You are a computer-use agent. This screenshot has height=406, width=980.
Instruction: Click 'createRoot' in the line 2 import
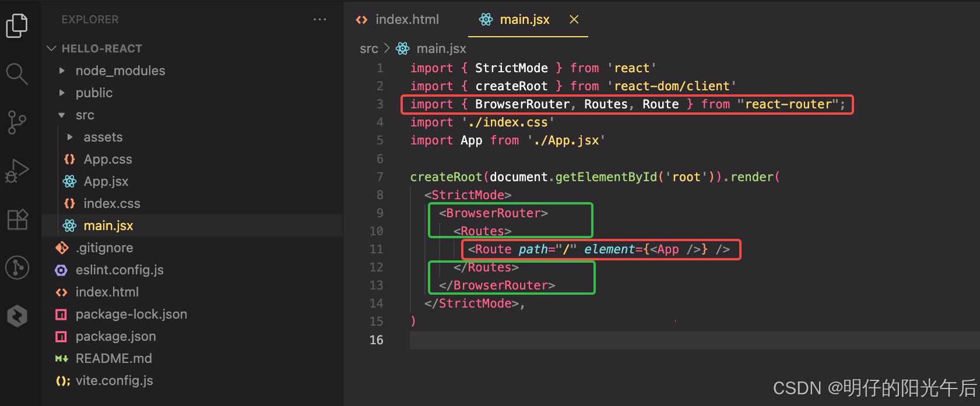click(x=511, y=86)
